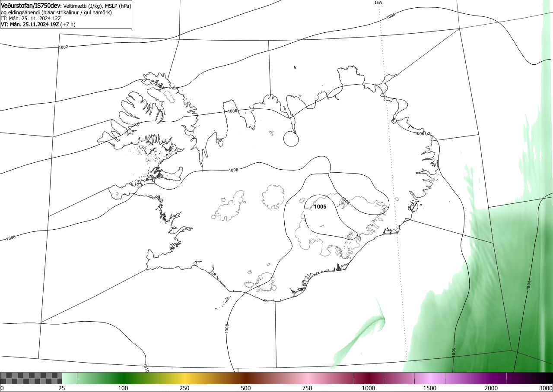Click the scale value 0
Screen dimensions: 553x392
[2, 388]
